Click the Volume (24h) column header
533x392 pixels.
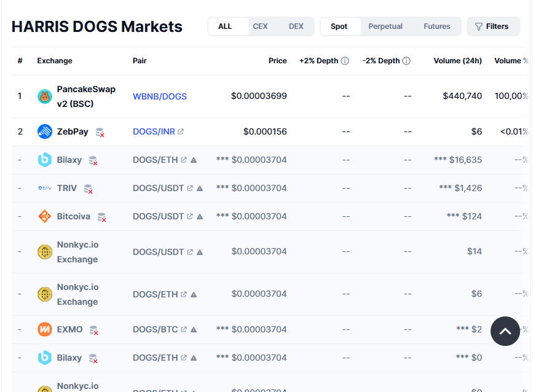(x=457, y=61)
